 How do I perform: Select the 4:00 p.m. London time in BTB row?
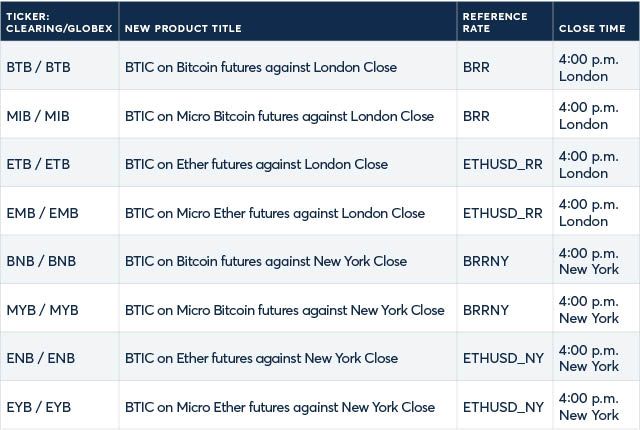pyautogui.click(x=589, y=68)
